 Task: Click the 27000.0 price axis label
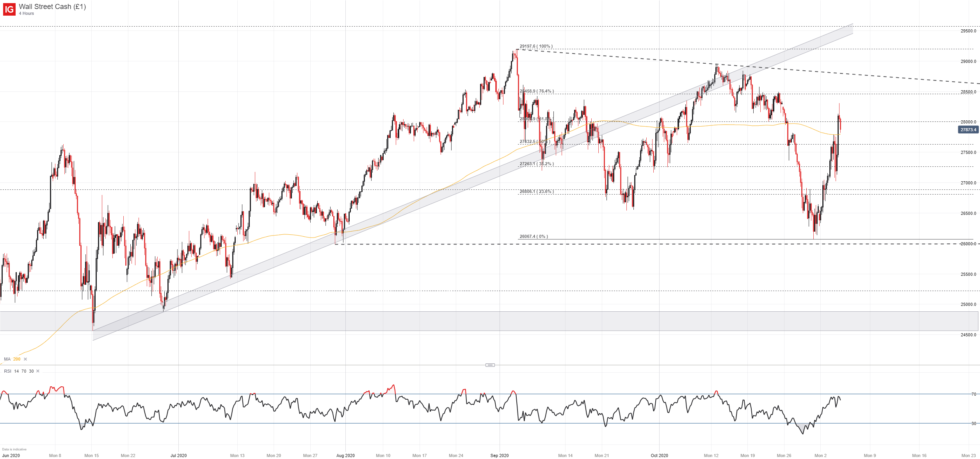(x=968, y=183)
